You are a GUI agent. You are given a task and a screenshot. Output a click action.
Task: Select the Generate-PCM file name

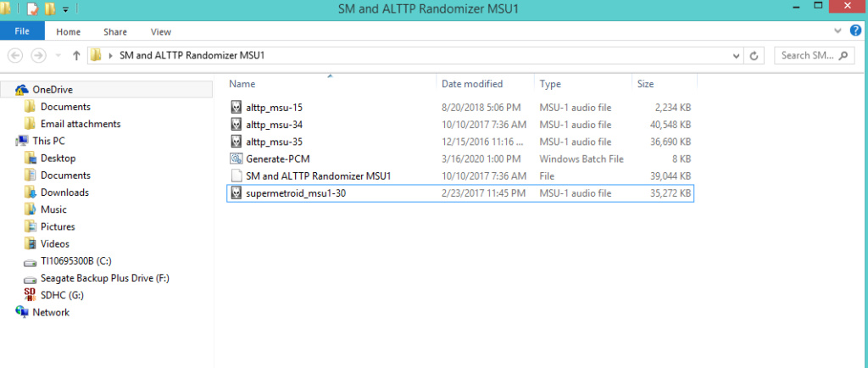[278, 159]
